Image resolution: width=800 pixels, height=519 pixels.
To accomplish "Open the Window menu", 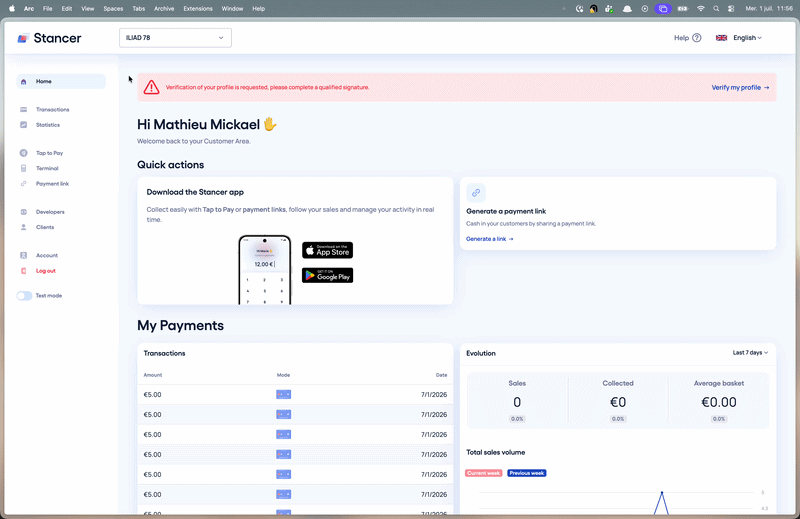I will [x=232, y=9].
